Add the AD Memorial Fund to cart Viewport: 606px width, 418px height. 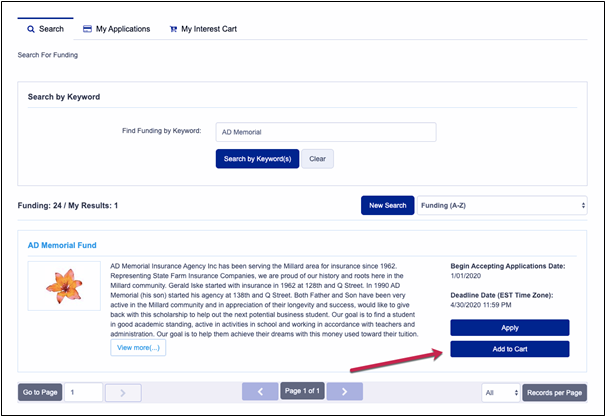pyautogui.click(x=509, y=349)
